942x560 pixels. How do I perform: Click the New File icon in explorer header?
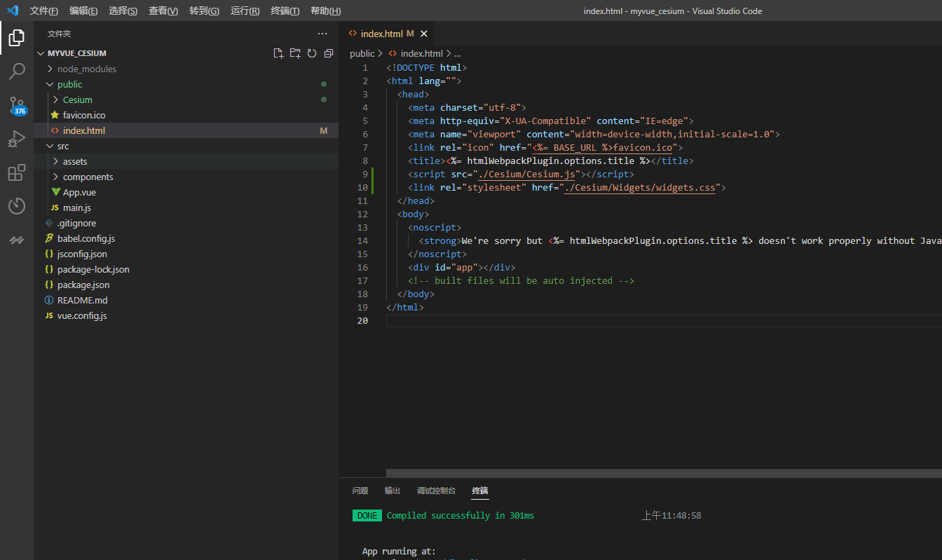pyautogui.click(x=278, y=53)
